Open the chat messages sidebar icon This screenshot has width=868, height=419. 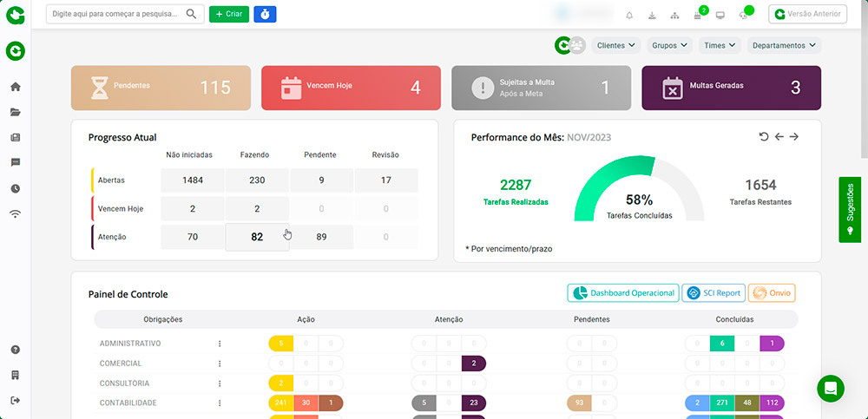(15, 162)
